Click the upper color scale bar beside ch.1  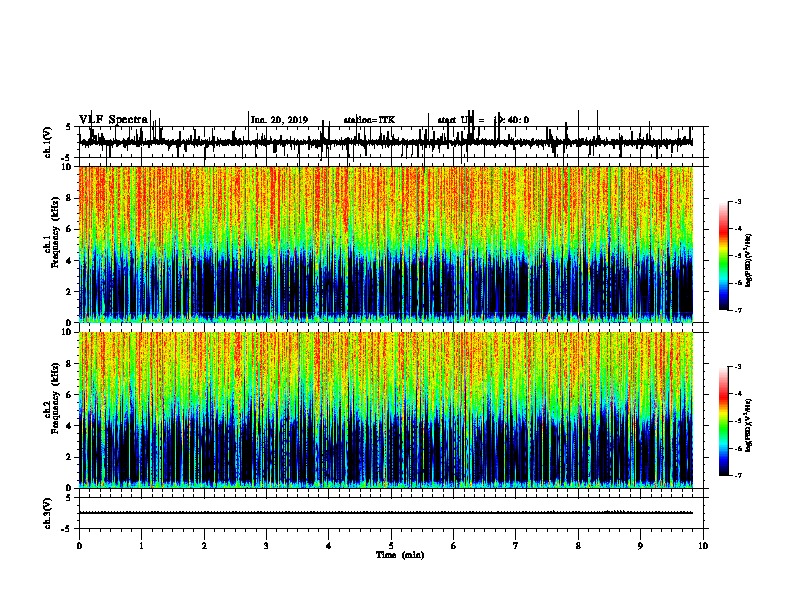[x=723, y=256]
